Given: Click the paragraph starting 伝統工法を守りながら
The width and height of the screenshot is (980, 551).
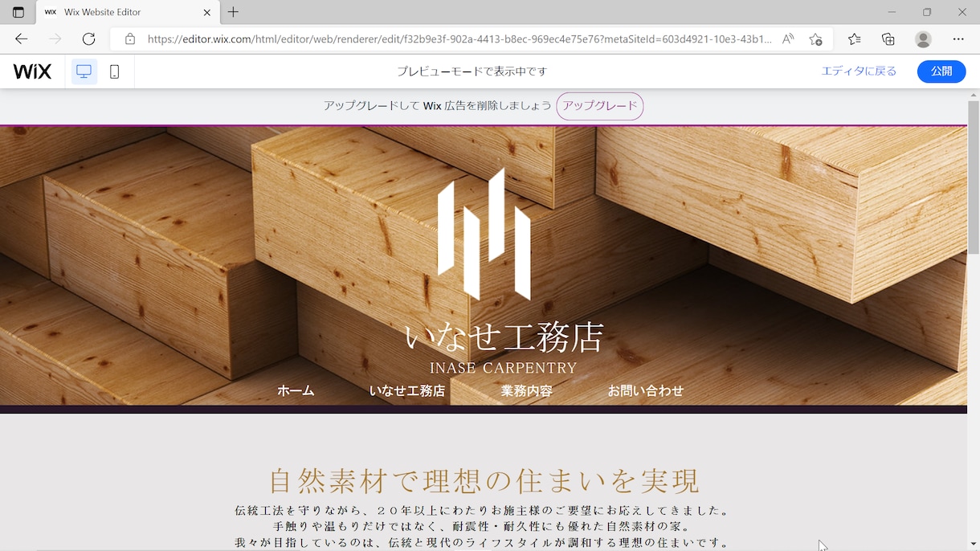Looking at the screenshot, I should [x=484, y=511].
